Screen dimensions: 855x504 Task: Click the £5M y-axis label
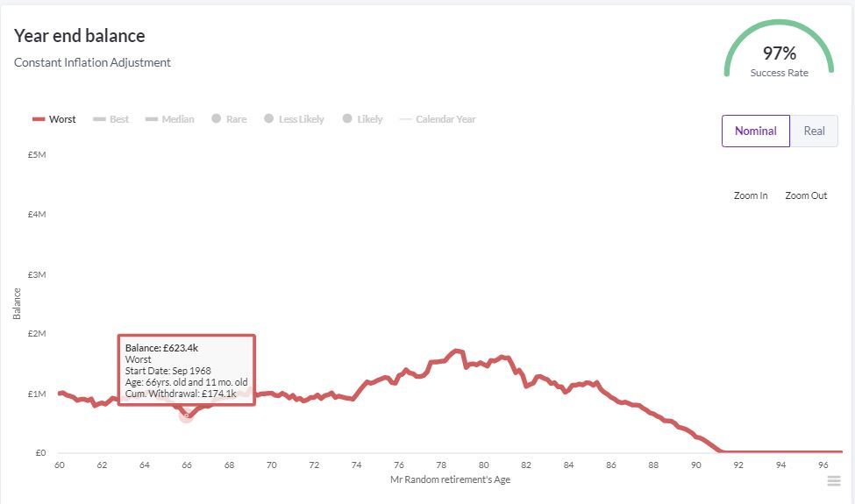[x=36, y=154]
